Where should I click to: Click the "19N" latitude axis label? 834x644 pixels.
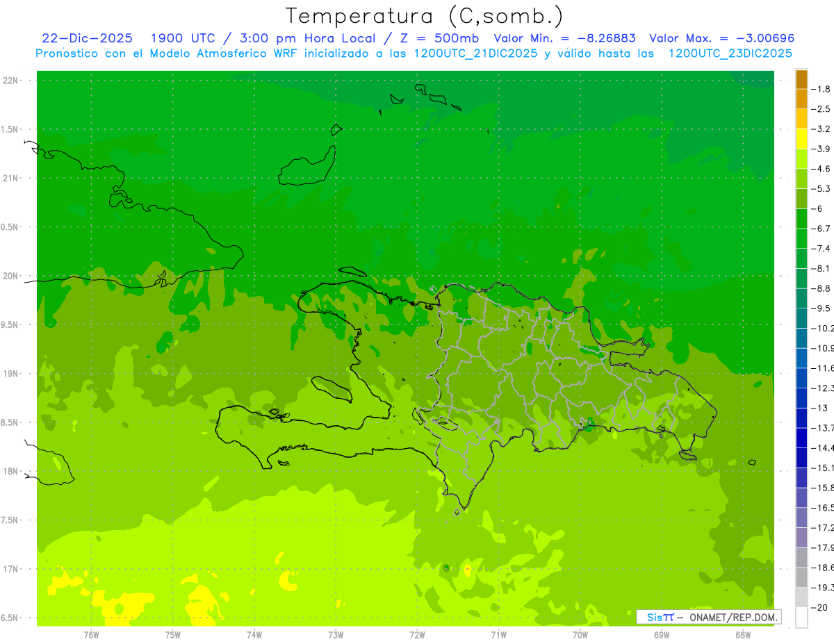pyautogui.click(x=12, y=374)
